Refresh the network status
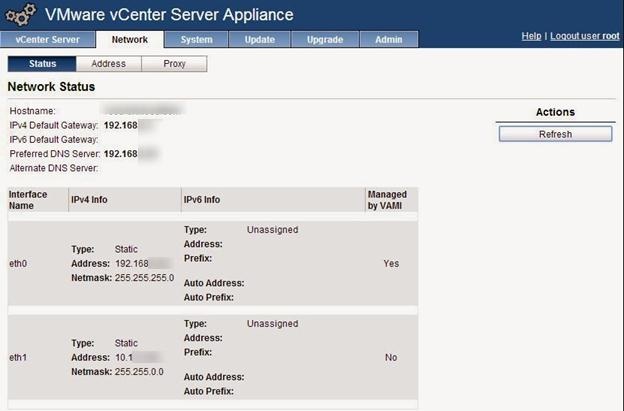This screenshot has height=411, width=624. 555,134
